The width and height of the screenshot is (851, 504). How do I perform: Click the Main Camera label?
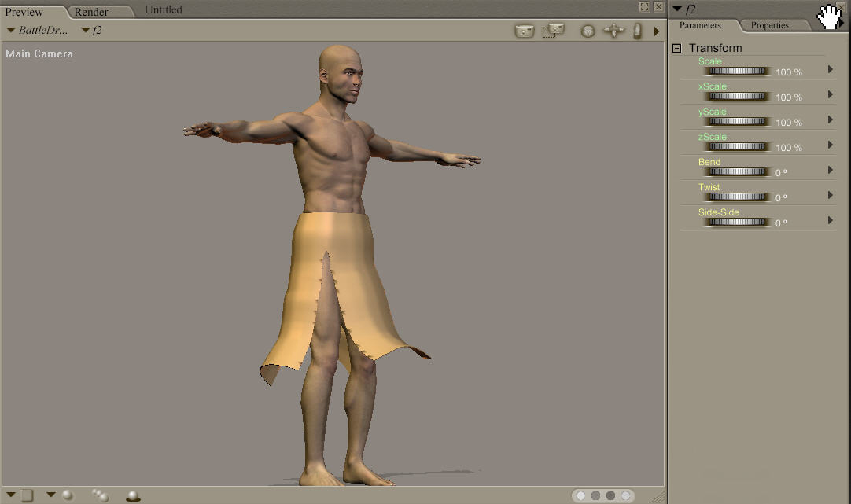coord(39,53)
